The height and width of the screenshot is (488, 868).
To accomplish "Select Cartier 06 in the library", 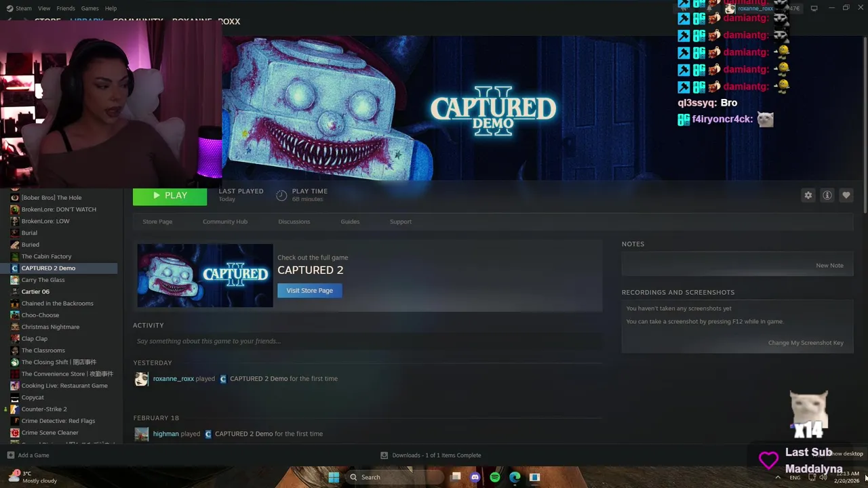I will [x=35, y=291].
